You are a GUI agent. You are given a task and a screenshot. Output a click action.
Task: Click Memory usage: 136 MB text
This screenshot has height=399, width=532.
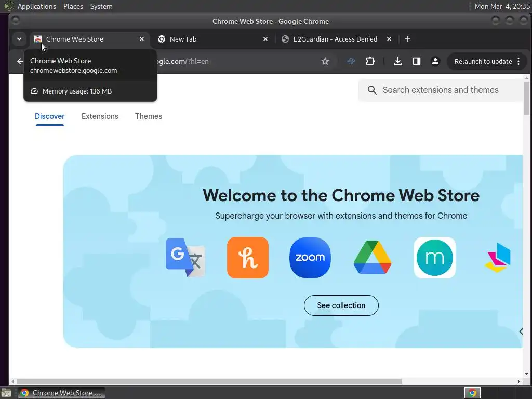point(77,91)
